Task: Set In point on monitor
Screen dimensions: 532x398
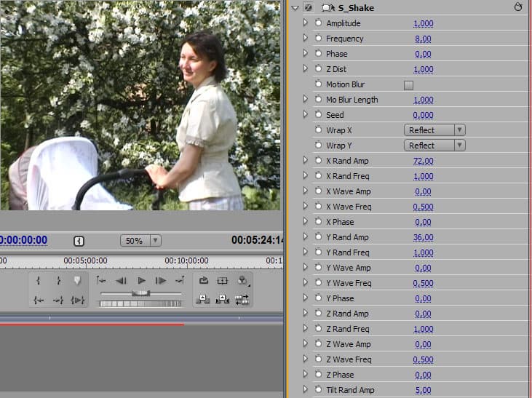Action: (39, 280)
